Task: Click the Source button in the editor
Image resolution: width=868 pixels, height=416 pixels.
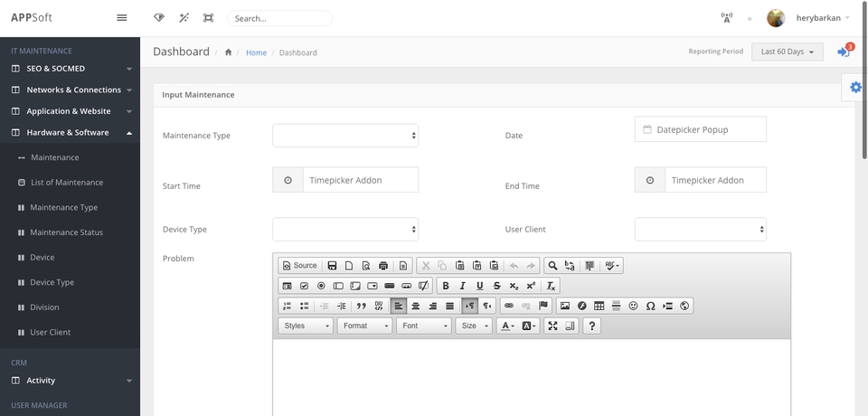Action: 299,265
